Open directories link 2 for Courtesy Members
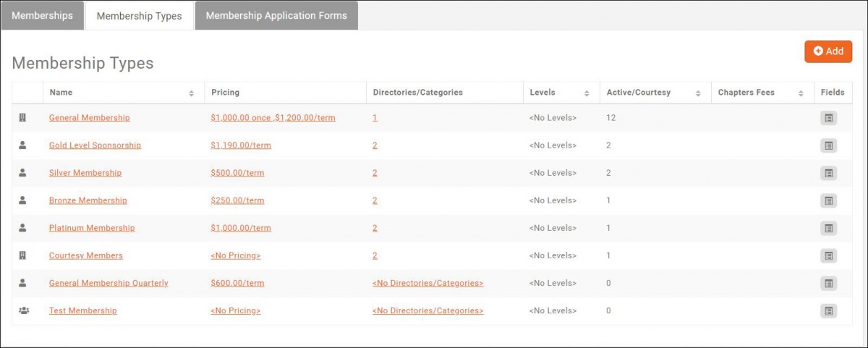 375,255
